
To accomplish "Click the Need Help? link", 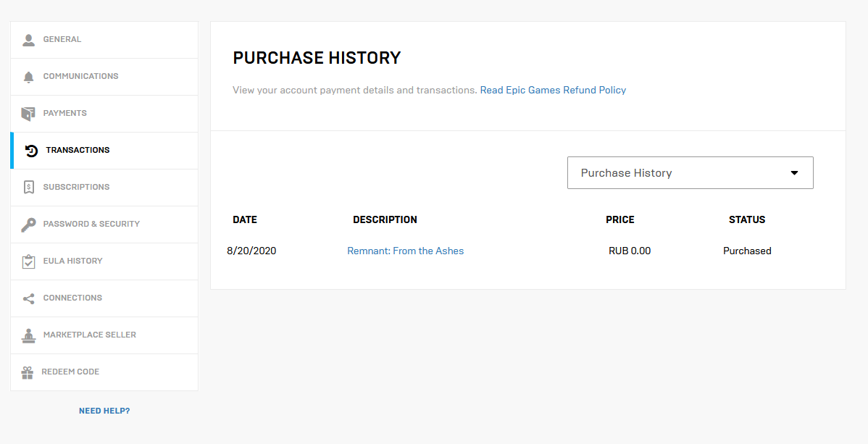I will point(104,411).
